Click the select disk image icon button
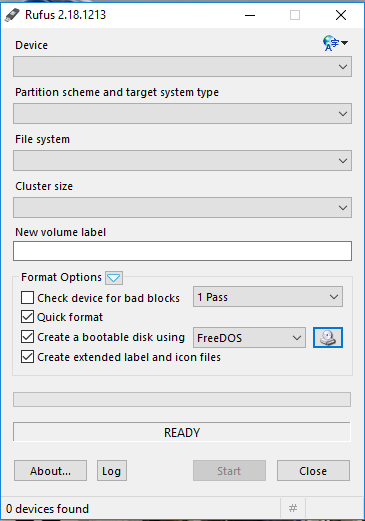Viewport: 365px width, 521px height. tap(328, 337)
